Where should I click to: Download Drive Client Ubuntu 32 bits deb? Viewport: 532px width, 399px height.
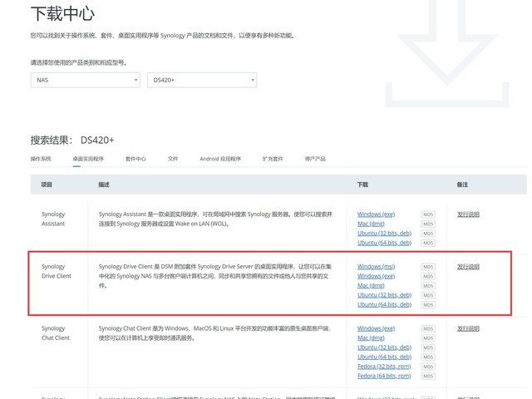pyautogui.click(x=384, y=295)
